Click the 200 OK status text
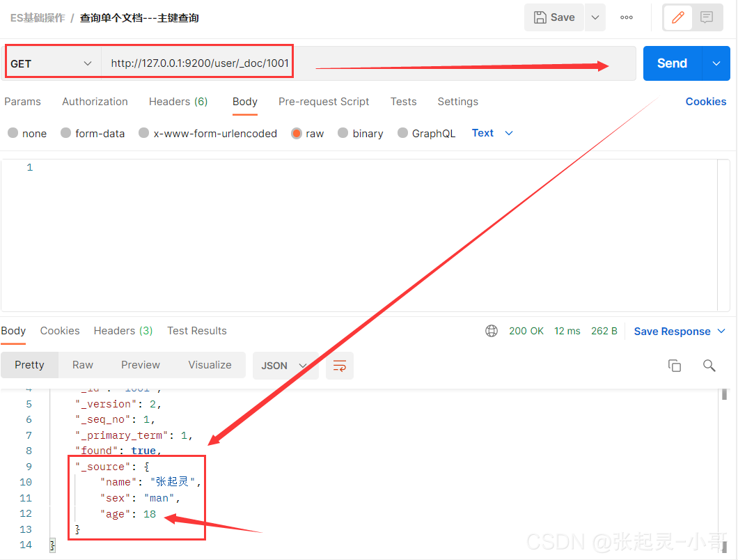Screen dimensions: 738x560 [x=526, y=331]
